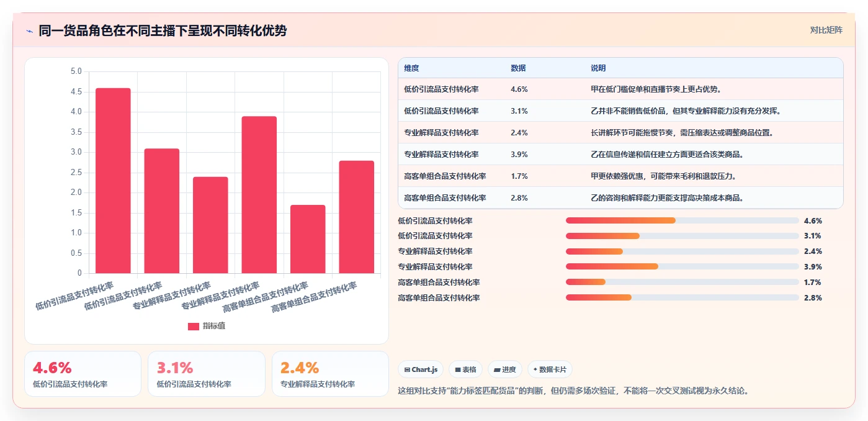The image size is (868, 421).
Task: Click 低价引流品支付转化率 in the 4.6% table row
Action: (x=441, y=89)
